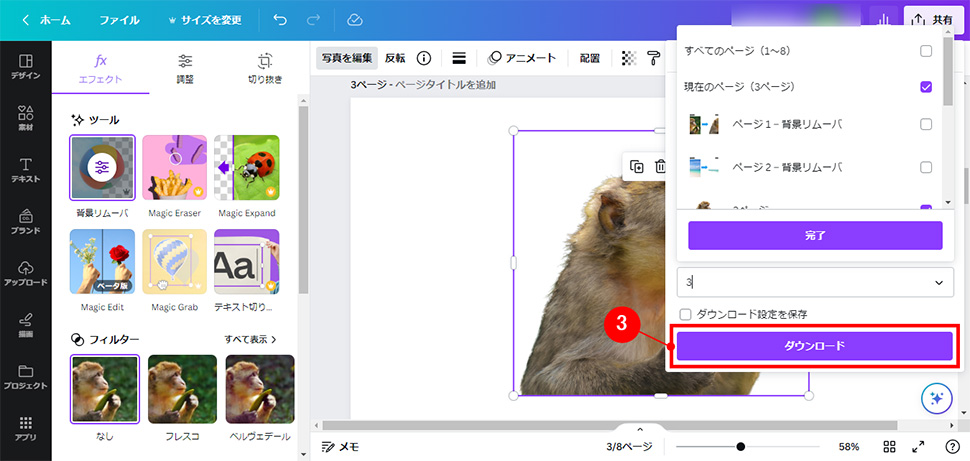Click the fullscreen expand icon
The height and width of the screenshot is (461, 970).
[918, 447]
